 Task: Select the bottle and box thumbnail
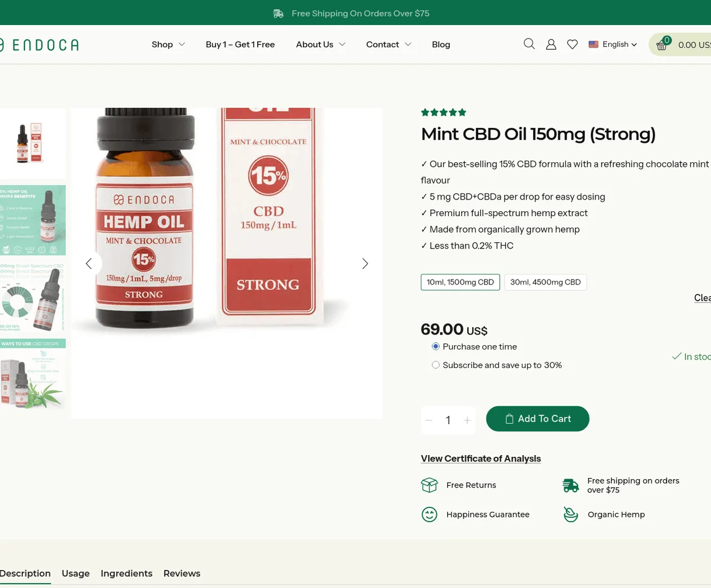pos(33,143)
